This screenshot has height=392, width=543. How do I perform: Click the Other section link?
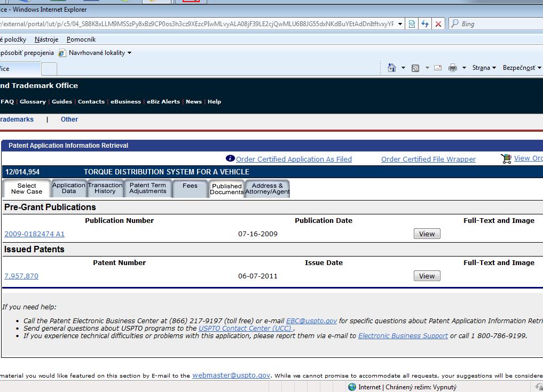[x=69, y=119]
